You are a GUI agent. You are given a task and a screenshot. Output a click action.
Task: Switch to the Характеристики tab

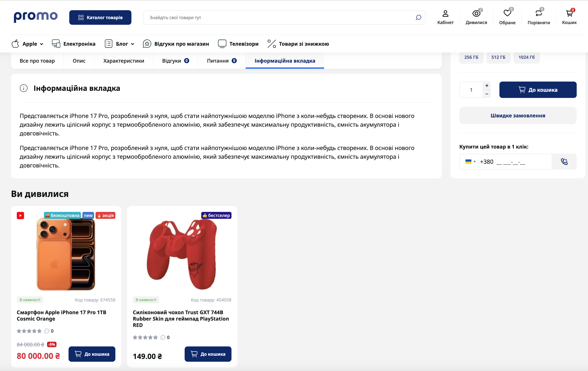(124, 61)
